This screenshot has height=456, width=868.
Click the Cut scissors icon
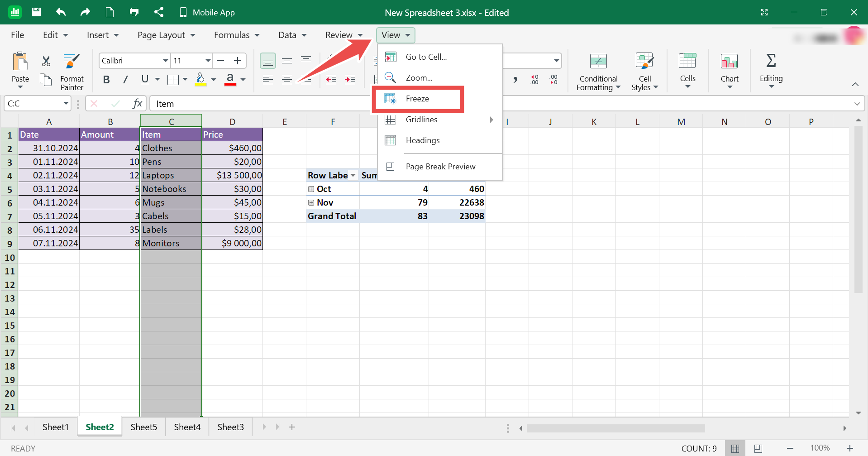[x=46, y=61]
